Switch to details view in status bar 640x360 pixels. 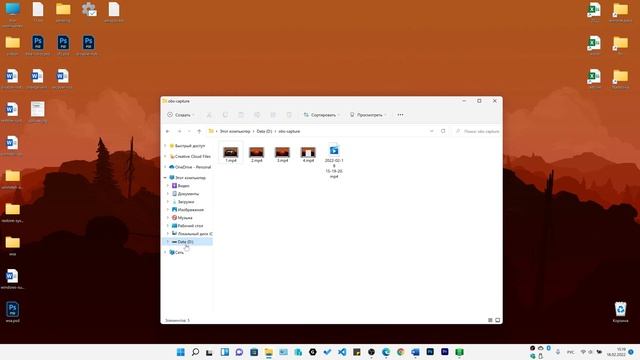click(x=490, y=320)
